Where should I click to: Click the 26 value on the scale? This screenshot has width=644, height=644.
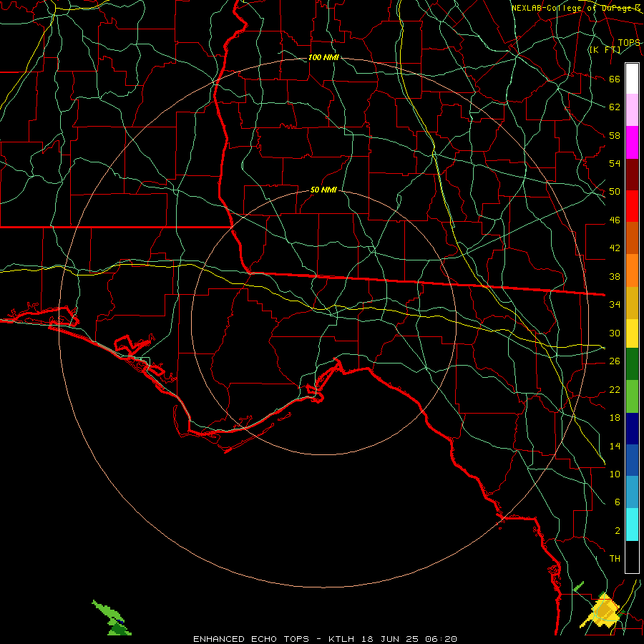615,361
